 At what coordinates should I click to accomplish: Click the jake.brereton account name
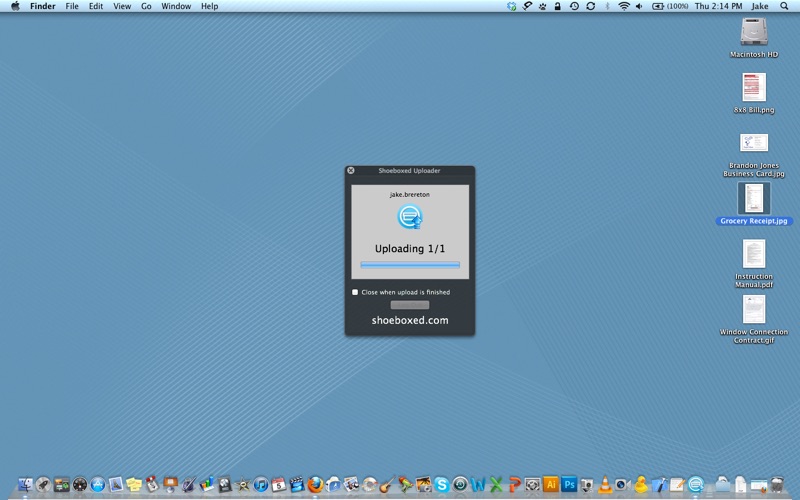click(410, 194)
